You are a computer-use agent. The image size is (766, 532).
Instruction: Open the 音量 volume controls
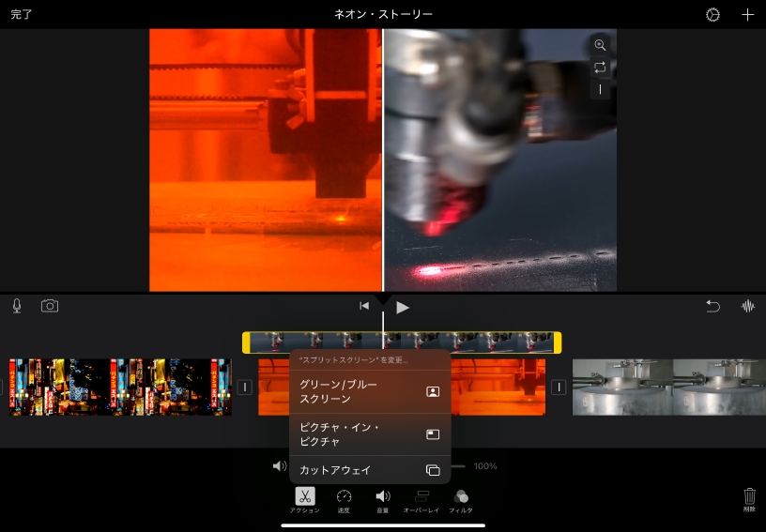click(x=382, y=500)
